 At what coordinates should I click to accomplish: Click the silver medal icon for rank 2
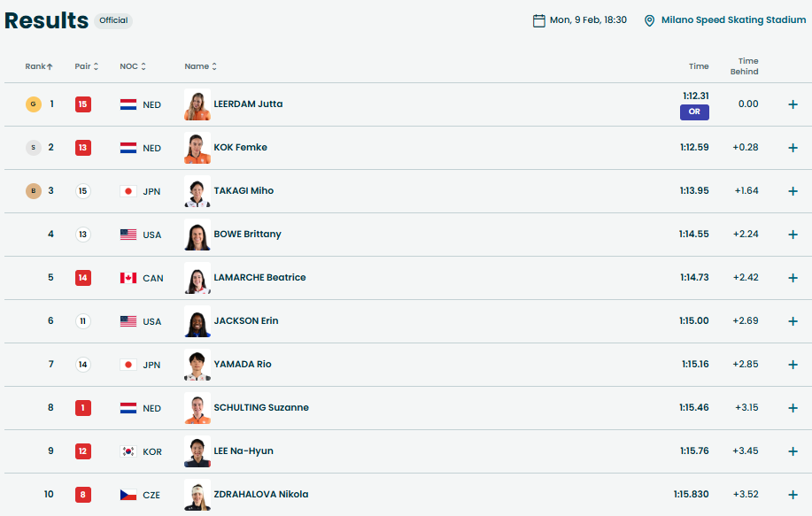tap(33, 148)
